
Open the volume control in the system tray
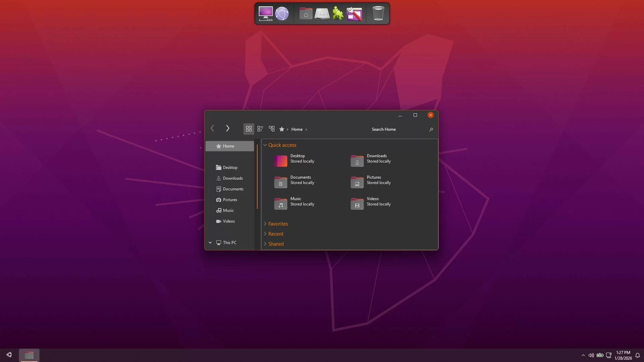pos(591,355)
